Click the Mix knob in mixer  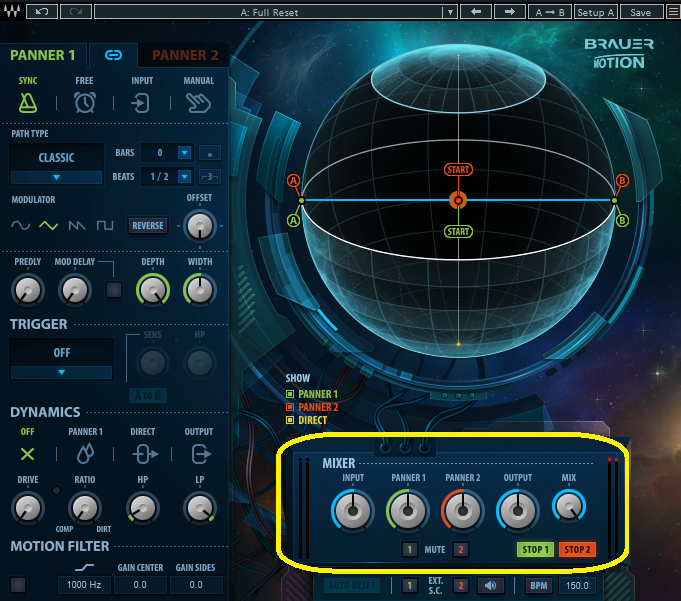pyautogui.click(x=568, y=510)
